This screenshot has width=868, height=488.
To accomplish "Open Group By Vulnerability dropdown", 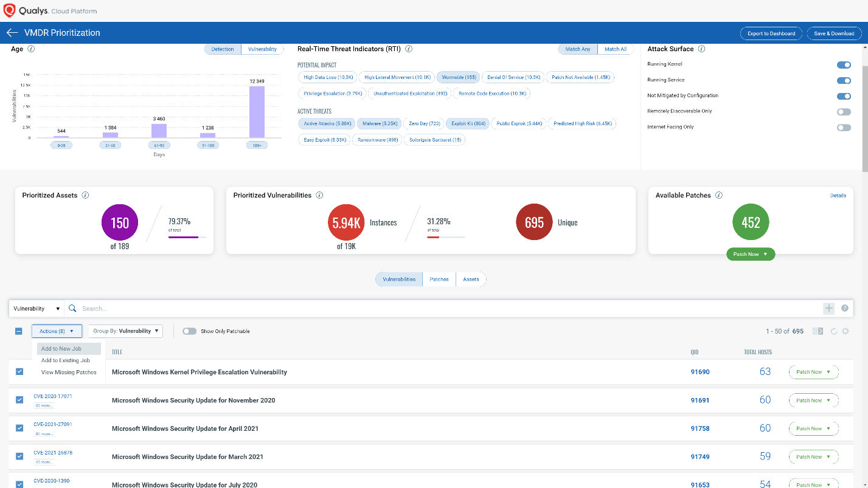I will point(126,331).
